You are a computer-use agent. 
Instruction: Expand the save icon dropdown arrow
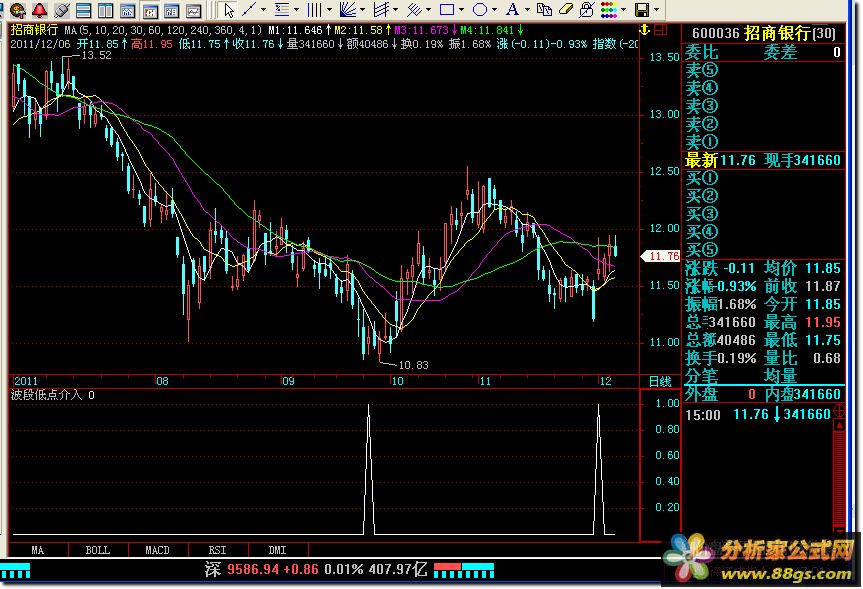click(656, 9)
